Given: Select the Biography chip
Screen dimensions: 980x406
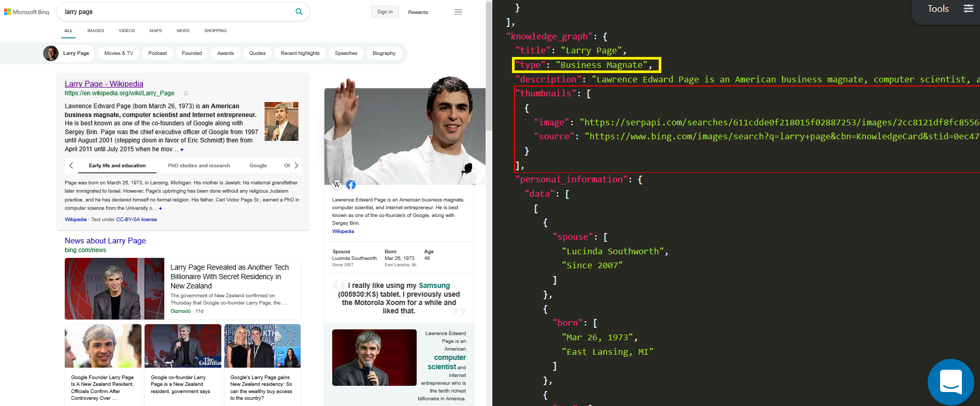Looking at the screenshot, I should (x=384, y=53).
